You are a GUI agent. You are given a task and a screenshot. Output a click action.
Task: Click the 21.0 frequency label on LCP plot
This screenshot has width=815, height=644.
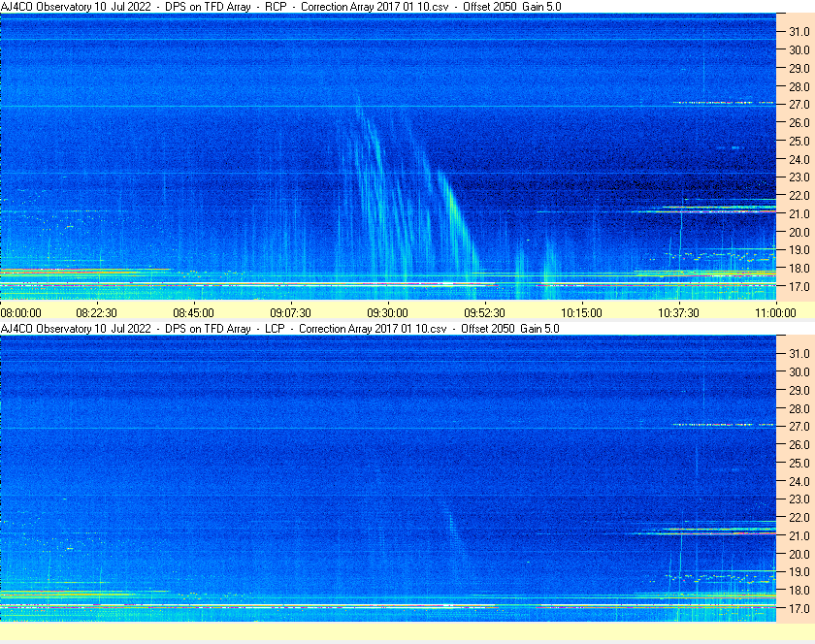point(799,535)
